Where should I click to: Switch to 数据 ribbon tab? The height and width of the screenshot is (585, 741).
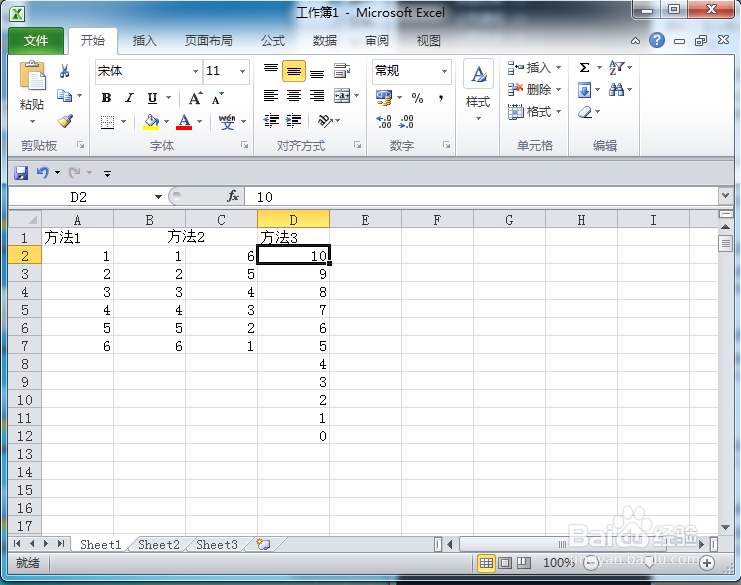tap(325, 41)
